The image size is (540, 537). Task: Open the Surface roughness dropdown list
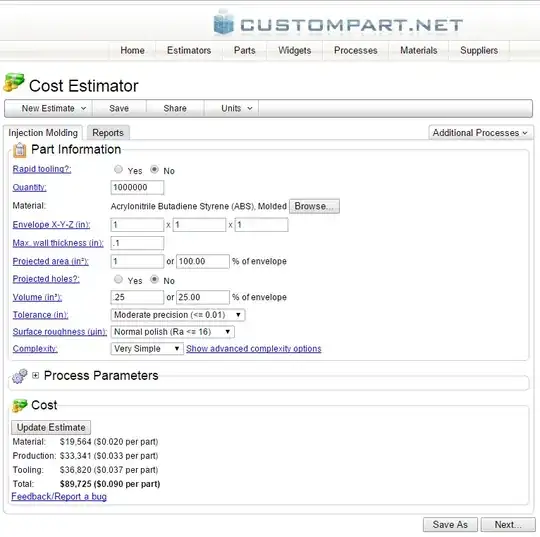point(173,332)
